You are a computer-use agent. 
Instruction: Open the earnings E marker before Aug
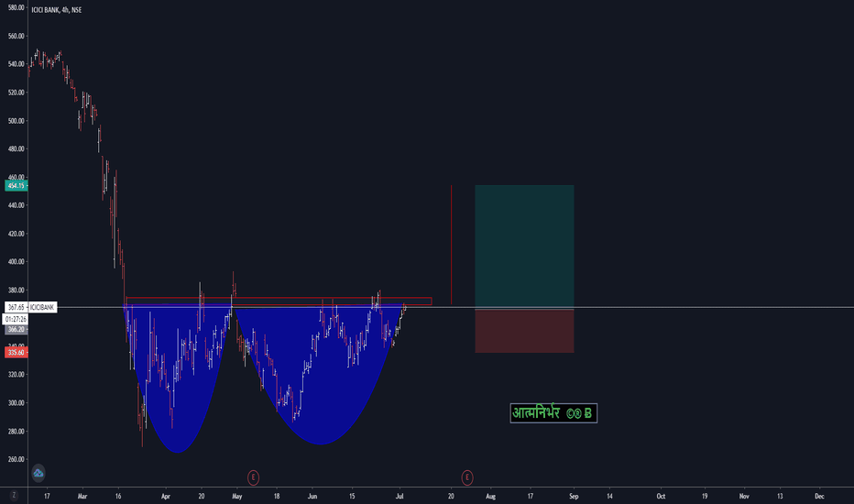click(467, 477)
